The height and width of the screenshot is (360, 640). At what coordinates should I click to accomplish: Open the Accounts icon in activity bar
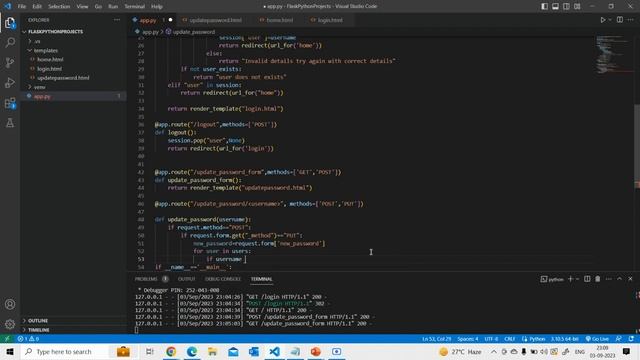pos(10,304)
